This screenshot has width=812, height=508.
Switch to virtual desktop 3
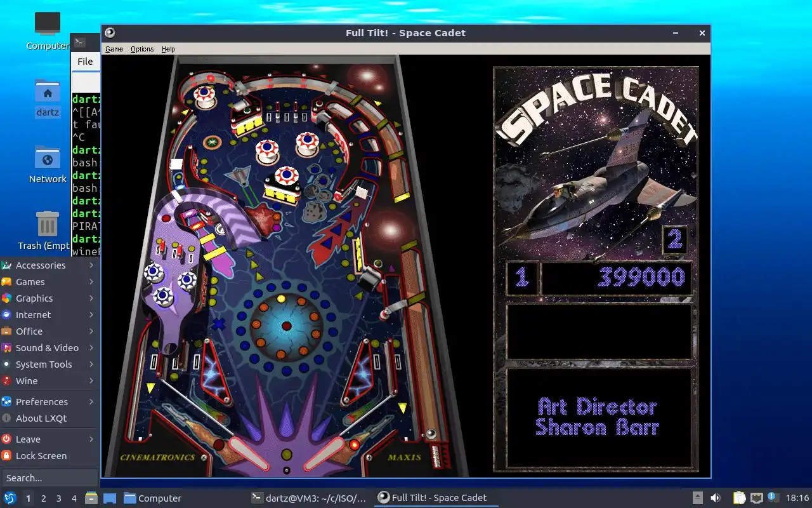click(58, 498)
